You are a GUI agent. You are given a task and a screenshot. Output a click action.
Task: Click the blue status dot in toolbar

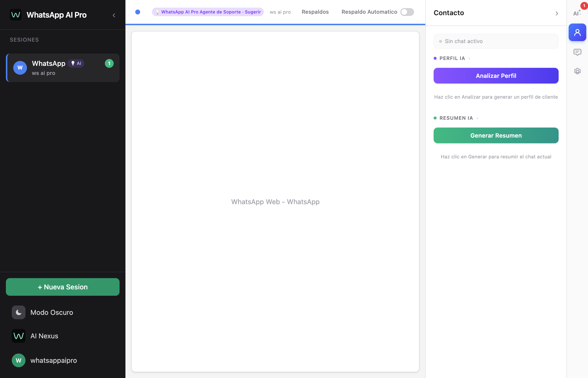click(x=138, y=12)
